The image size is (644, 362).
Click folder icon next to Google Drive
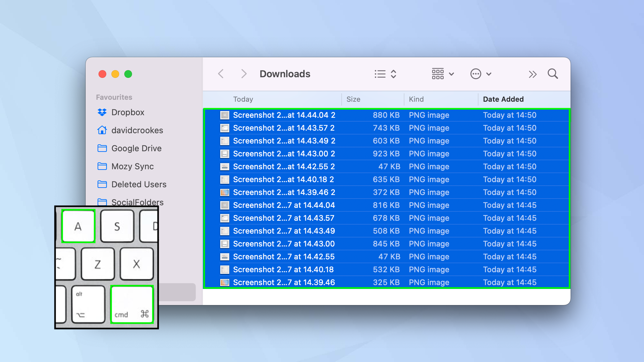click(102, 148)
